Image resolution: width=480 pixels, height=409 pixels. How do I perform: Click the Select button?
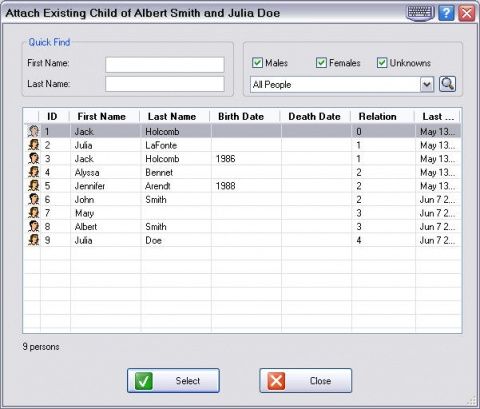173,380
